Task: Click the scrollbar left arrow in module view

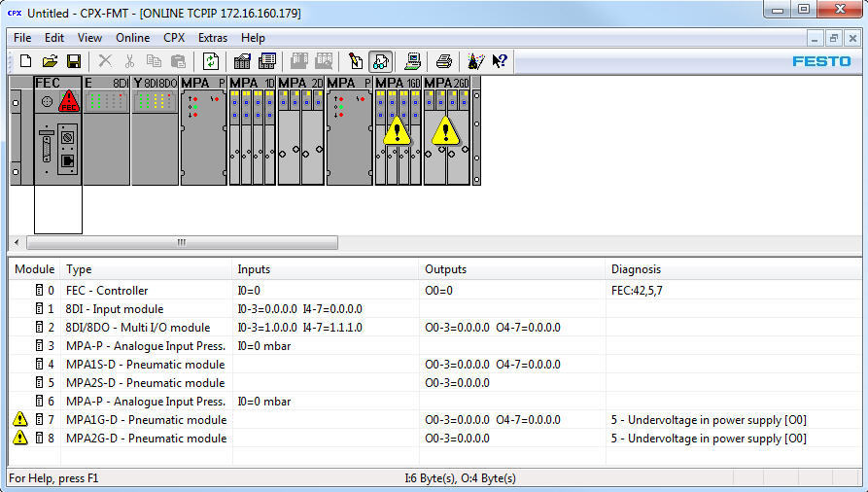Action: click(x=17, y=243)
